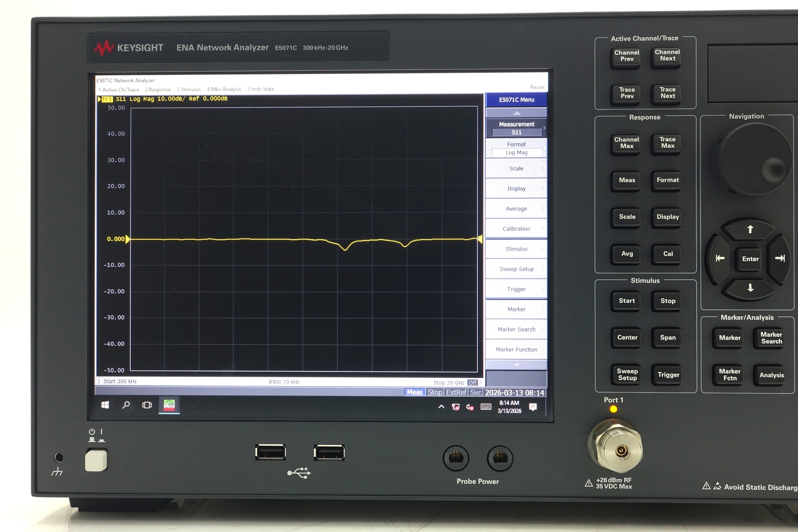The image size is (798, 532).
Task: Click the Meas status bar indicator
Action: point(415,392)
